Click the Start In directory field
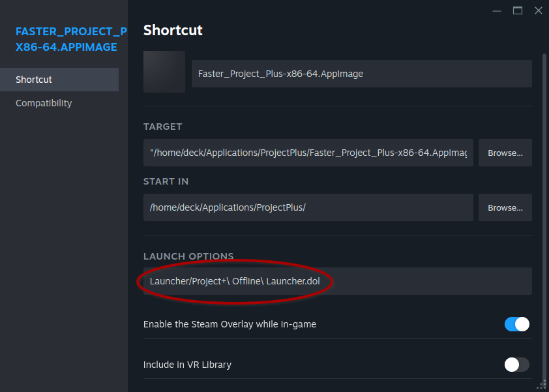Image resolution: width=549 pixels, height=392 pixels. [308, 207]
